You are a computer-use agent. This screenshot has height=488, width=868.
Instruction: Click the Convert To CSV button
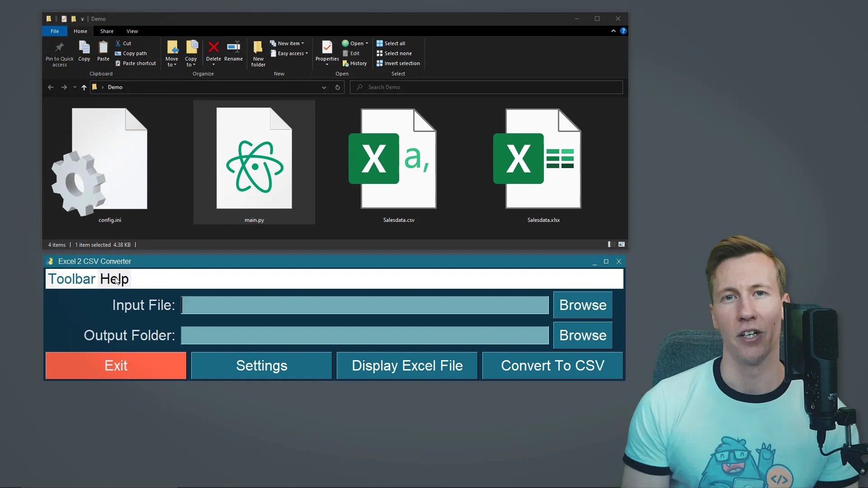pos(552,365)
